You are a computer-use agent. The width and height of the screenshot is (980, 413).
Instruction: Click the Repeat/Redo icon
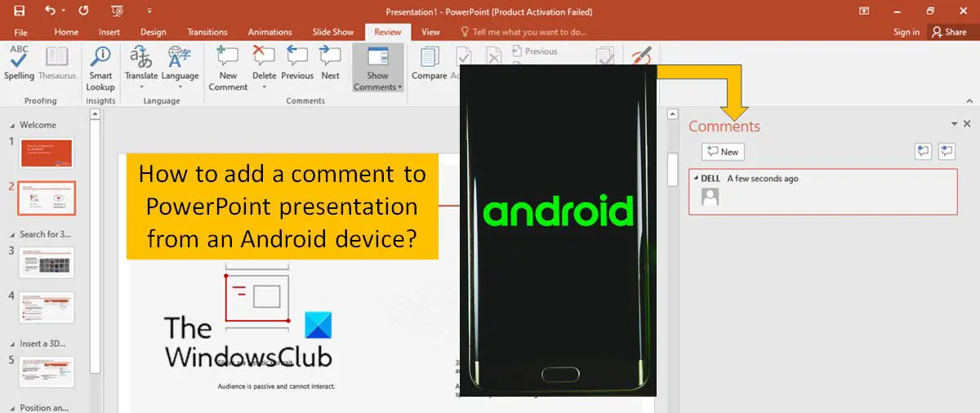pos(83,11)
